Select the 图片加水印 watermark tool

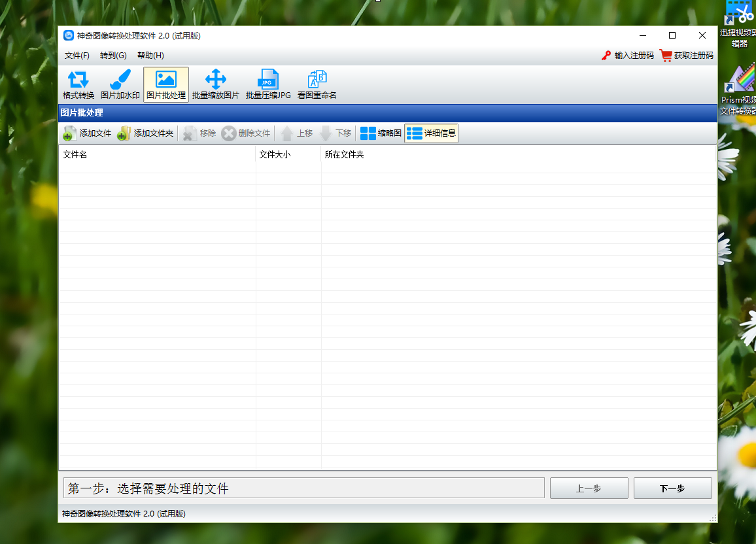120,84
